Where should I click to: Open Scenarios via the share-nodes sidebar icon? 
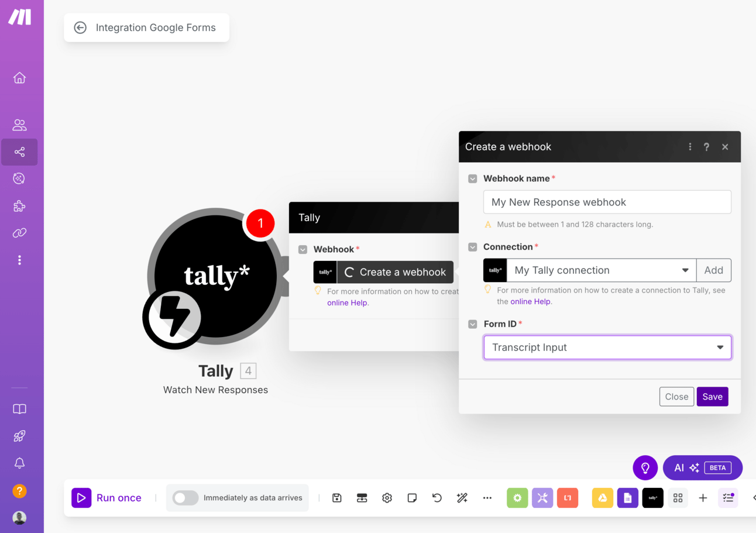(19, 152)
